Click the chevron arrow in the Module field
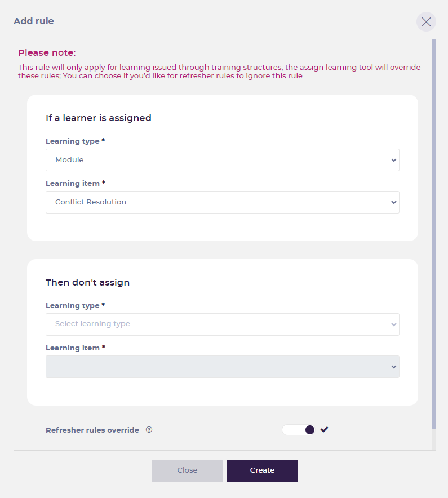 [x=394, y=160]
